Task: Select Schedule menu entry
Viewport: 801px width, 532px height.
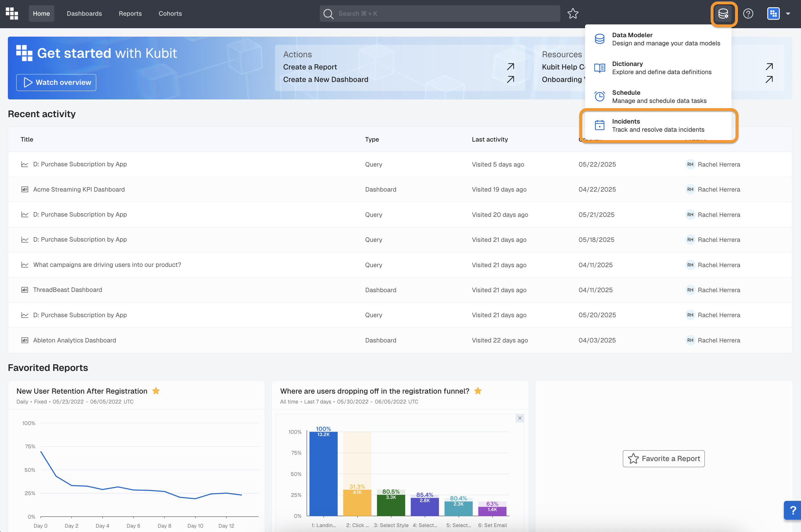Action: point(658,97)
